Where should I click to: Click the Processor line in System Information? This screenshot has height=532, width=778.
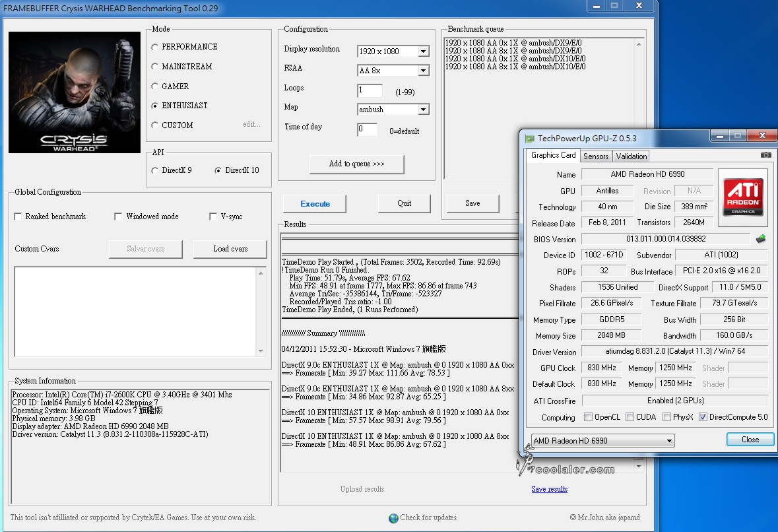click(122, 395)
